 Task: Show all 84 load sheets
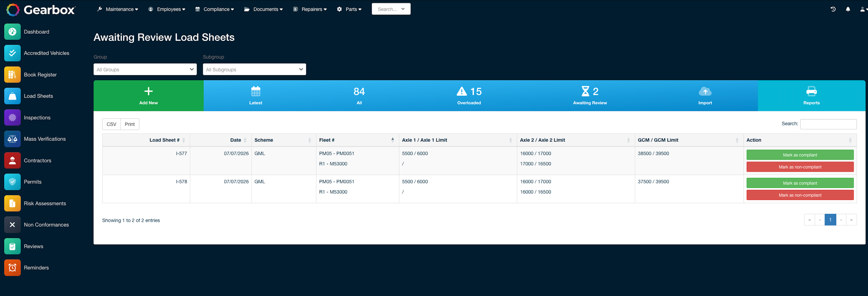359,96
